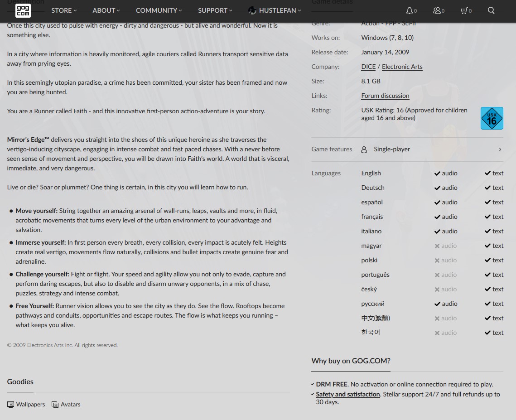Click the GOG.com logo
This screenshot has width=516, height=420.
point(23,10)
